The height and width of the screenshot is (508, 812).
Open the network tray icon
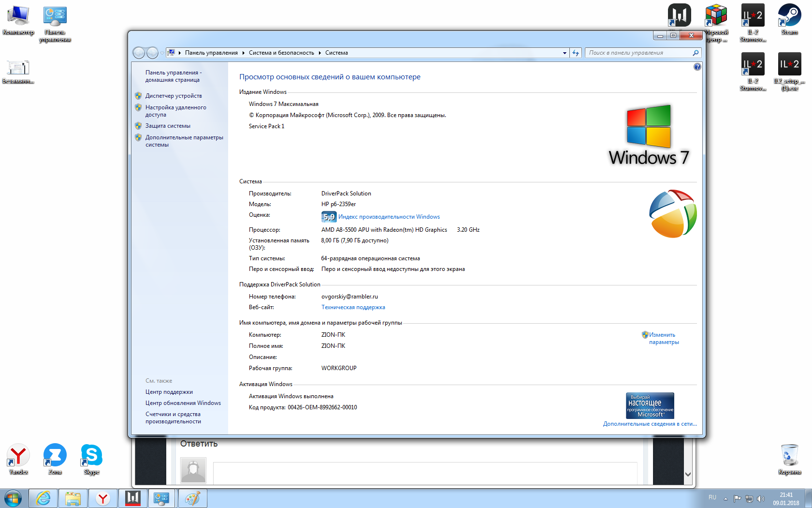point(749,498)
